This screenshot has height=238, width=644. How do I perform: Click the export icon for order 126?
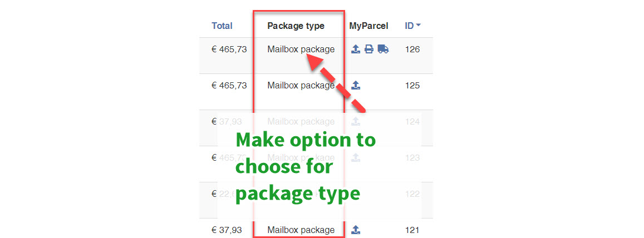[x=356, y=49]
